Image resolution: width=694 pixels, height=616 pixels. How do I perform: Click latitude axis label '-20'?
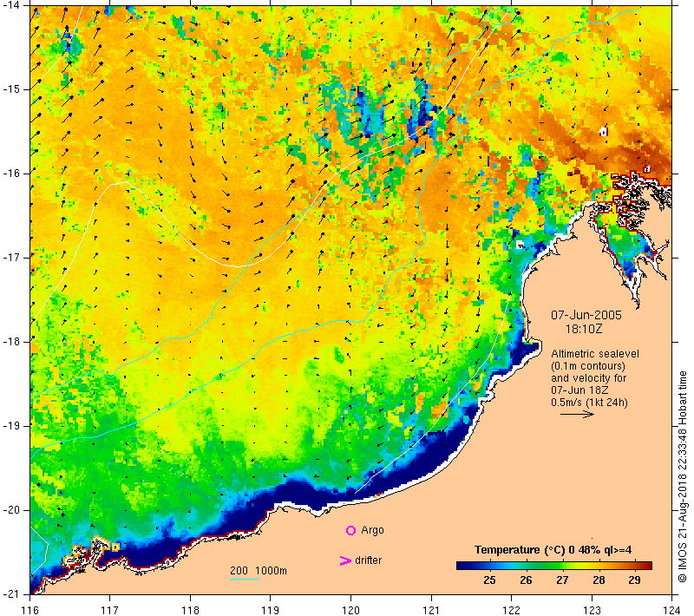point(11,510)
